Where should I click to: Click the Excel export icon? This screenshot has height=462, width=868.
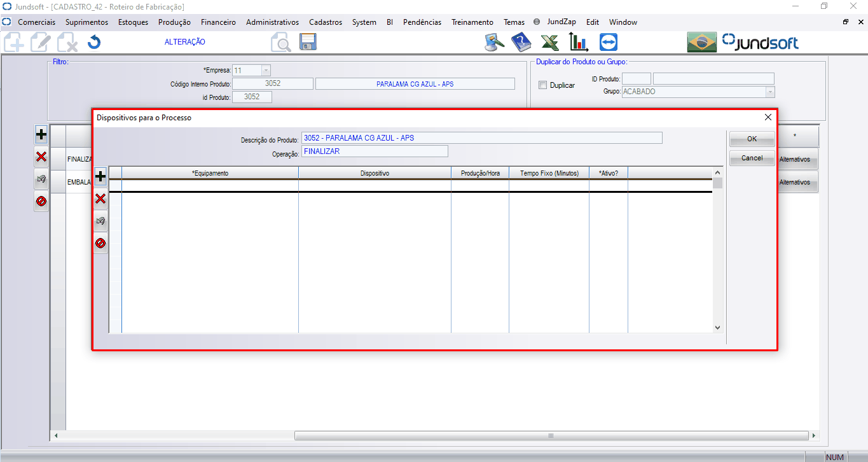[549, 43]
